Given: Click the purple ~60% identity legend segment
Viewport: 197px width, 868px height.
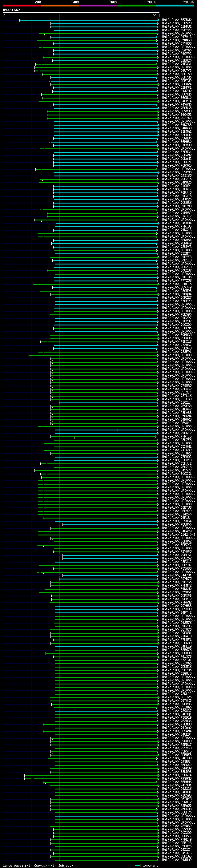Looking at the screenshot, I should tap(99, 6).
